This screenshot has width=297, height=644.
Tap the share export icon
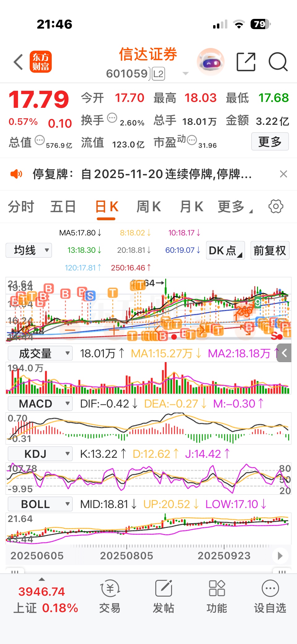point(246,62)
